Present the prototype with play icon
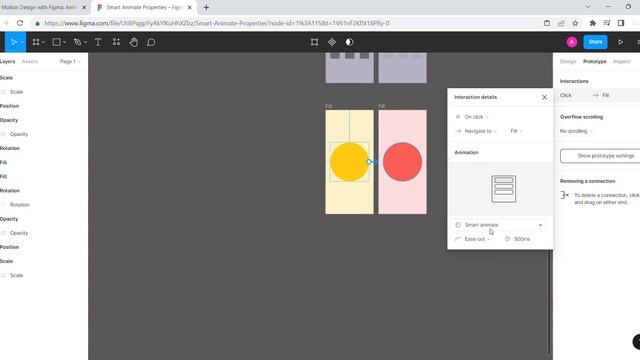 click(x=620, y=42)
